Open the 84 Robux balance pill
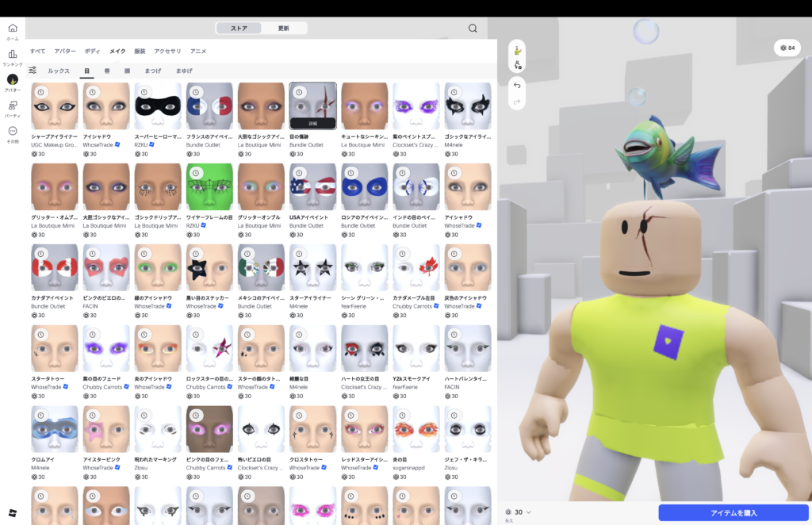 coord(787,48)
